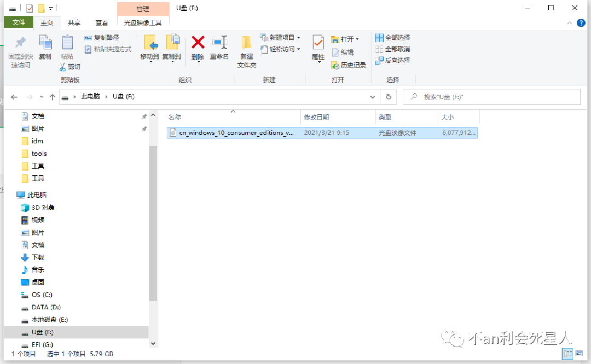The image size is (591, 364).
Task: Open Disc Image Tools (光盘映像工具) tab
Action: point(143,22)
